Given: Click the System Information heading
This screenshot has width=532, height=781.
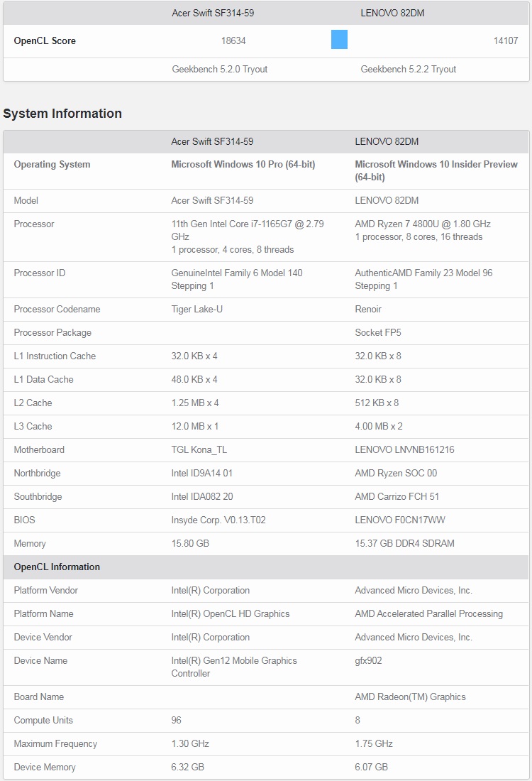Looking at the screenshot, I should [x=62, y=114].
